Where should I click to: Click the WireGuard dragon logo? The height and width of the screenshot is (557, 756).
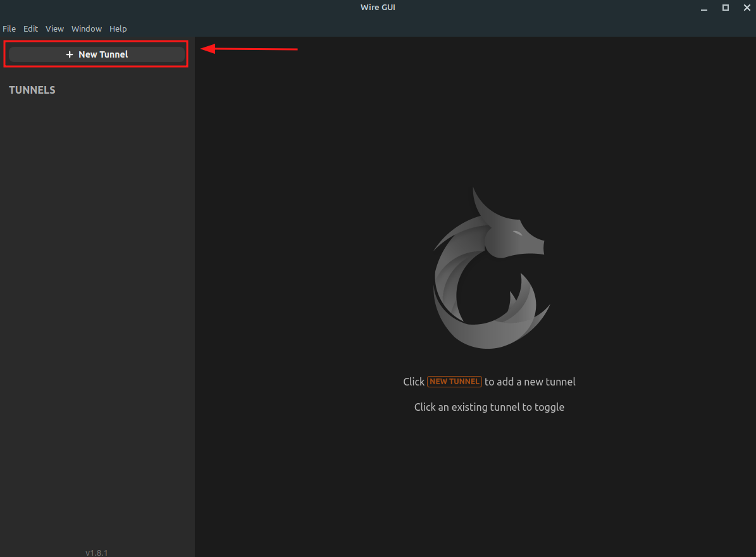pyautogui.click(x=491, y=268)
